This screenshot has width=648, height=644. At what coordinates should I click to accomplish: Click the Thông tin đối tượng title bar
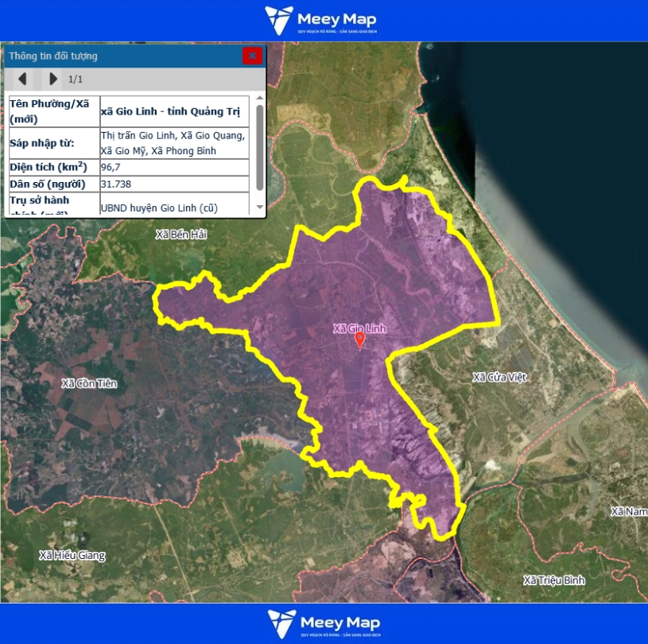click(x=119, y=56)
